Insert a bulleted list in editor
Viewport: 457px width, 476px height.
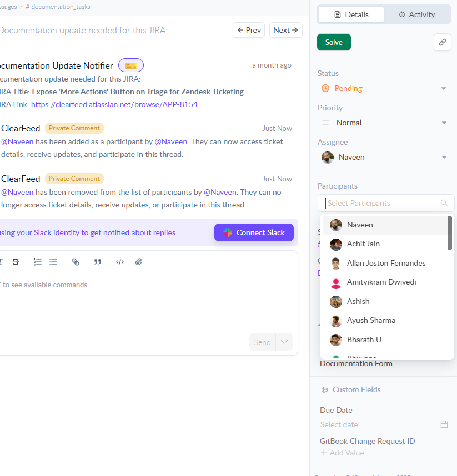click(53, 262)
